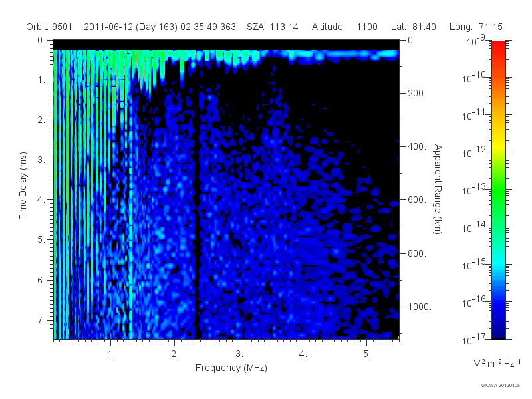The image size is (532, 399).
Task: Click the time delay tick label '1.'
Action: pyautogui.click(x=41, y=80)
